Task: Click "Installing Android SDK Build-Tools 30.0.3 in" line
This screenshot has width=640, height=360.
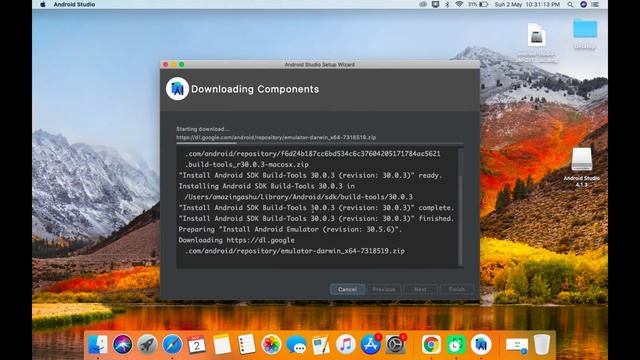Action: [x=267, y=186]
